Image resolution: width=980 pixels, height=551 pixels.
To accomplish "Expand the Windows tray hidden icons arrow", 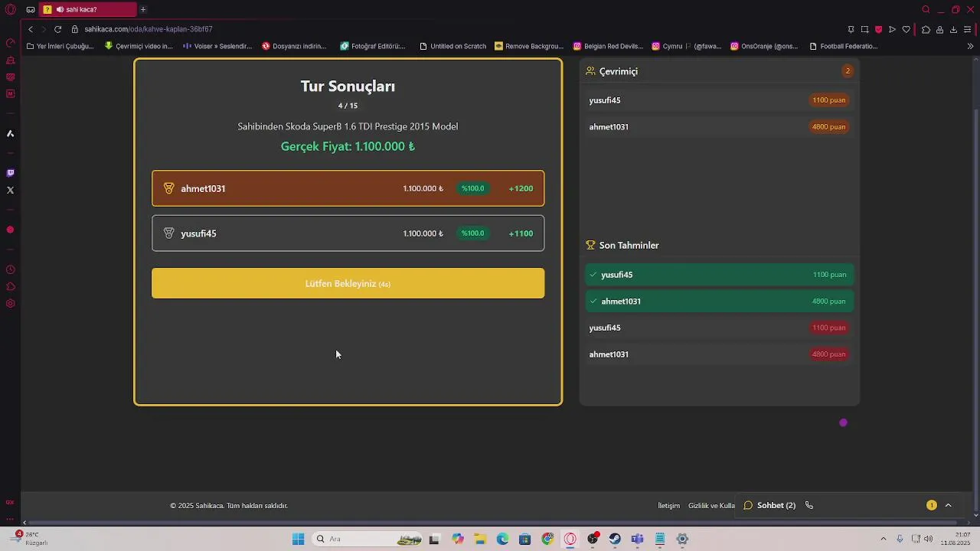I will coord(883,539).
